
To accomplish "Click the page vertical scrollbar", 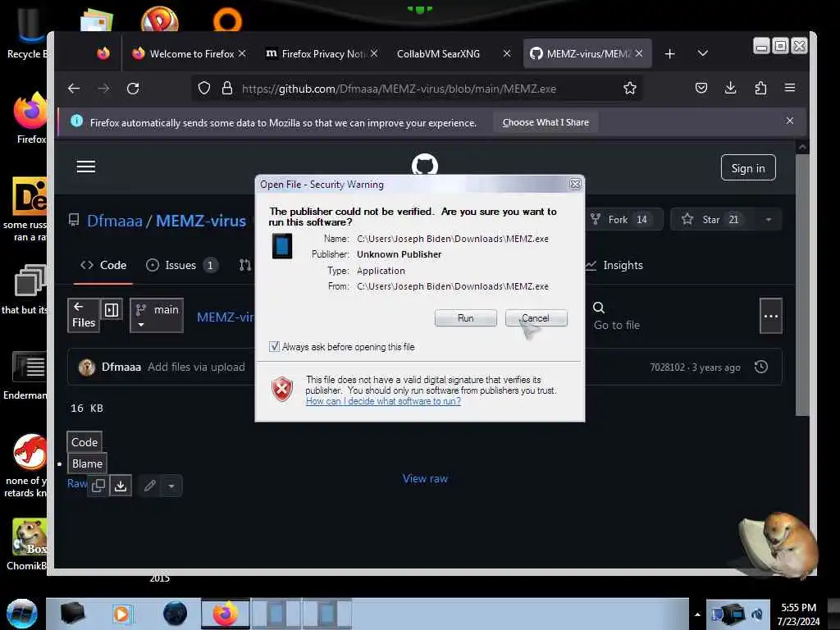I will tap(802, 284).
